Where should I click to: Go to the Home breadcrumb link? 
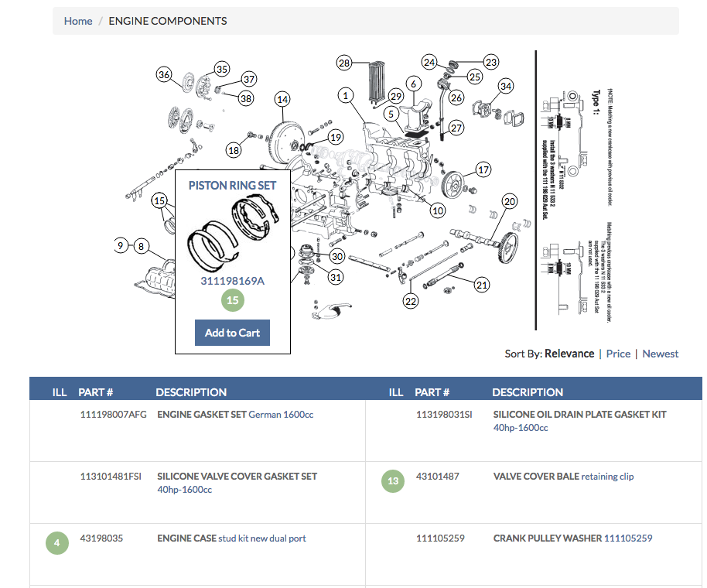click(x=78, y=21)
